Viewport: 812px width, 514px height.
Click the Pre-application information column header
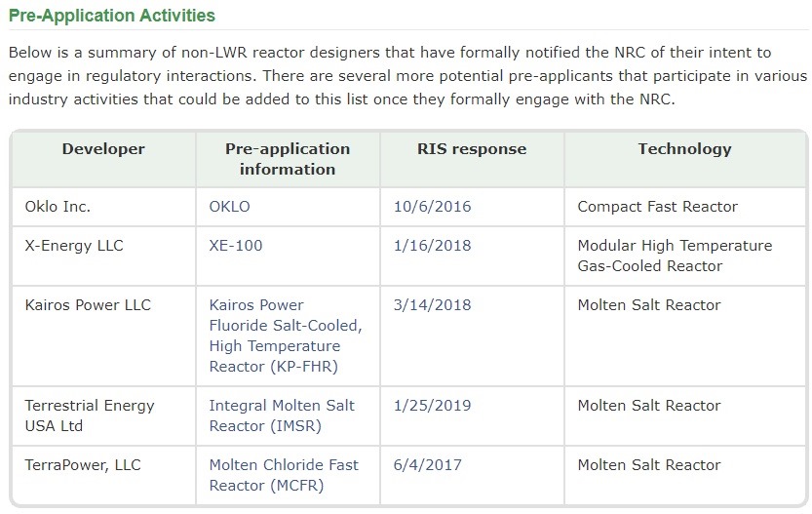tap(288, 159)
